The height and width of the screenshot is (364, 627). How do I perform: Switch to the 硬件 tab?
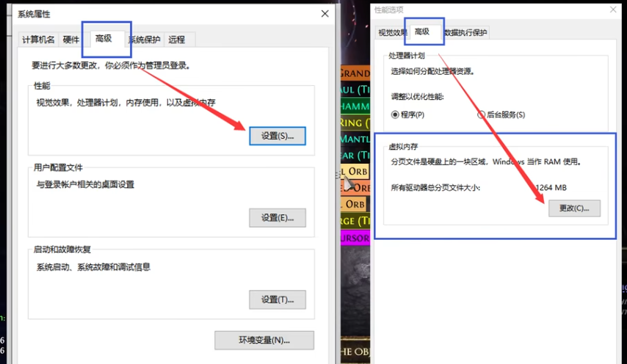tap(71, 40)
